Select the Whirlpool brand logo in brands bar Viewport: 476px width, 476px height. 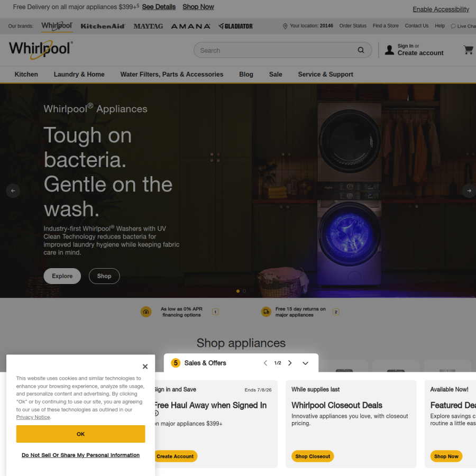tap(57, 26)
